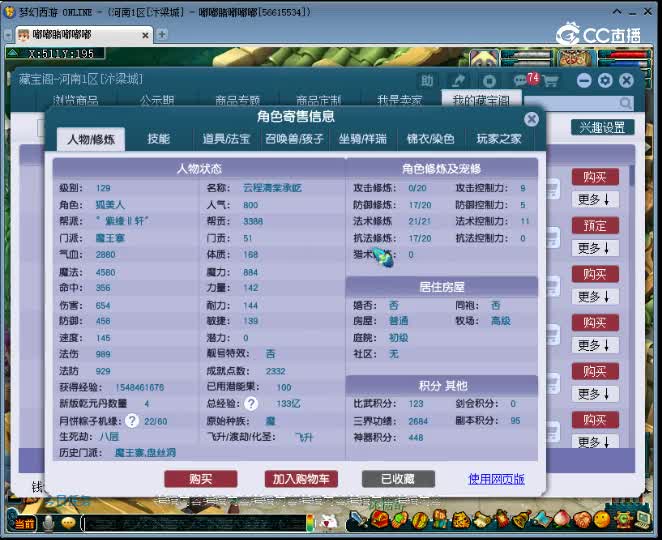Image resolution: width=662 pixels, height=540 pixels.
Task: Click the character name 云程清案承匠
Action: (272, 188)
